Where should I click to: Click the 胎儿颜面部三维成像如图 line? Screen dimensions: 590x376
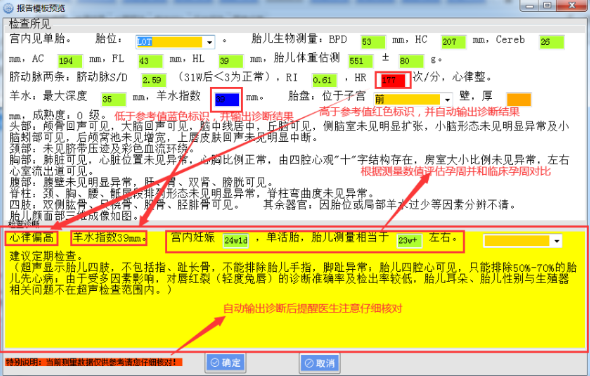75,216
